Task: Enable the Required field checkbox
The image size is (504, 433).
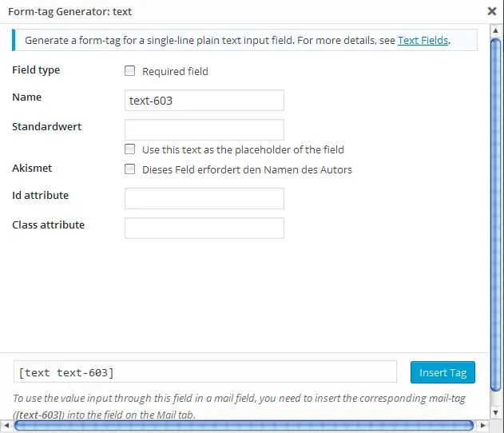Action: (x=130, y=71)
